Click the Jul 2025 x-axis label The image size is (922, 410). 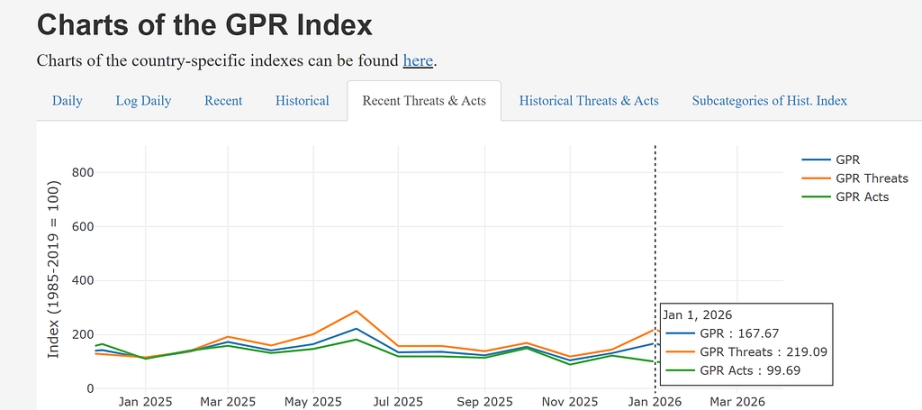(x=399, y=401)
